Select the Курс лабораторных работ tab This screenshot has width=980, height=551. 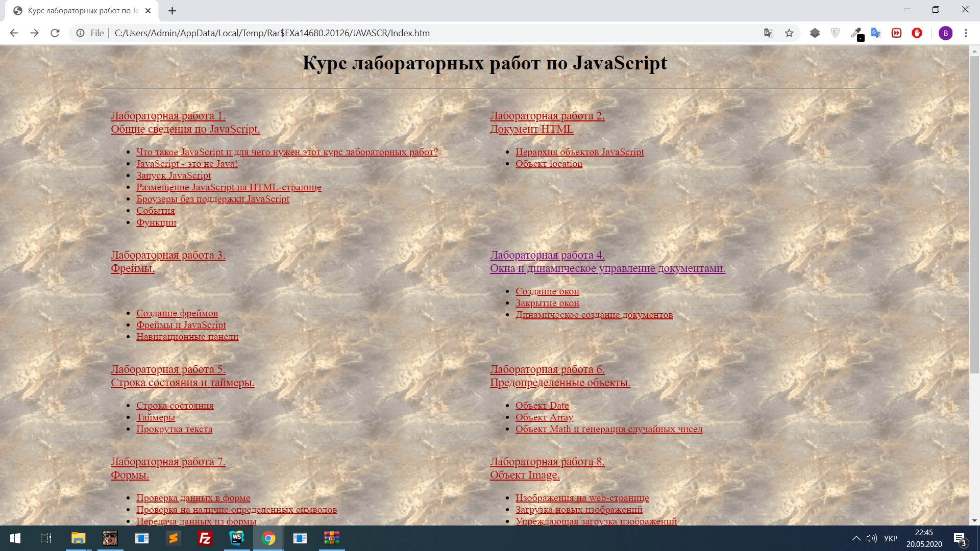pos(82,11)
